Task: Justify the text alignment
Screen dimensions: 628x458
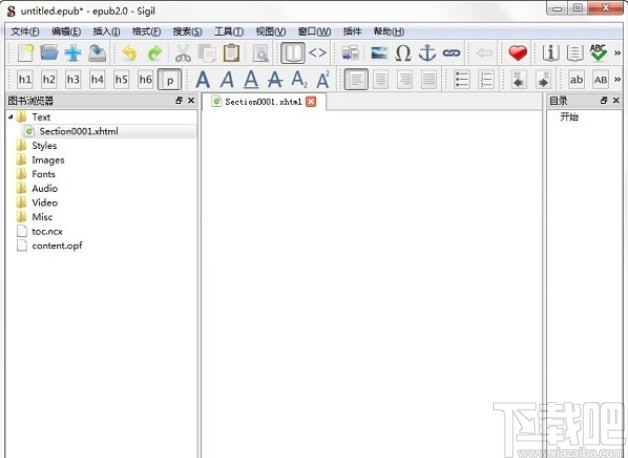Action: click(429, 79)
